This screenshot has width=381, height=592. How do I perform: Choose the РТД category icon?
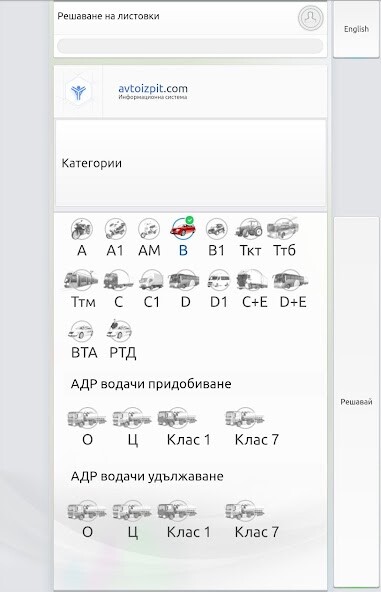119,330
